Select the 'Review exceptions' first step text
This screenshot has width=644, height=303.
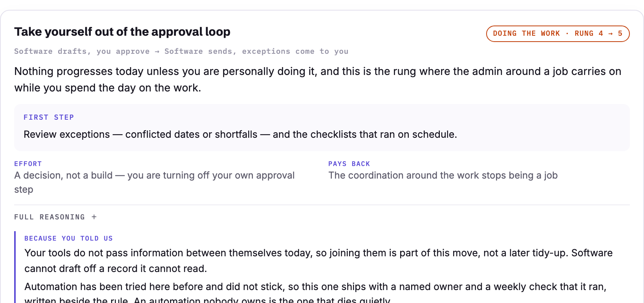click(x=240, y=134)
